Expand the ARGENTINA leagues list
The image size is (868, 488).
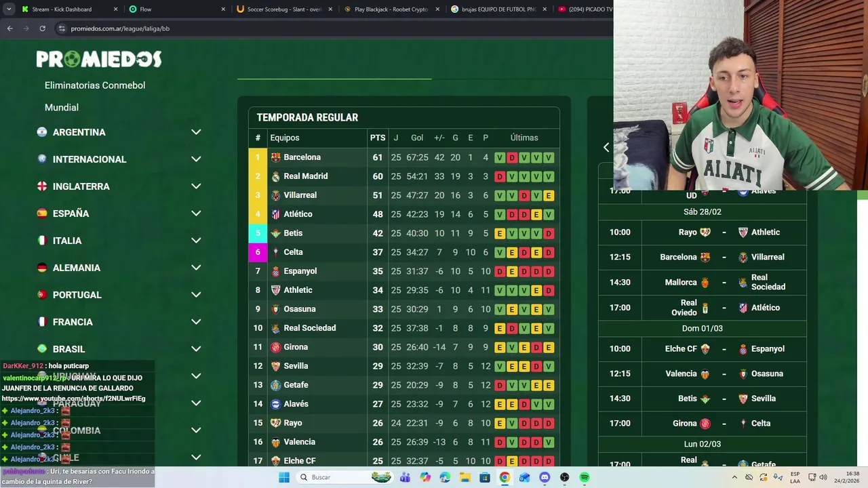pos(196,132)
